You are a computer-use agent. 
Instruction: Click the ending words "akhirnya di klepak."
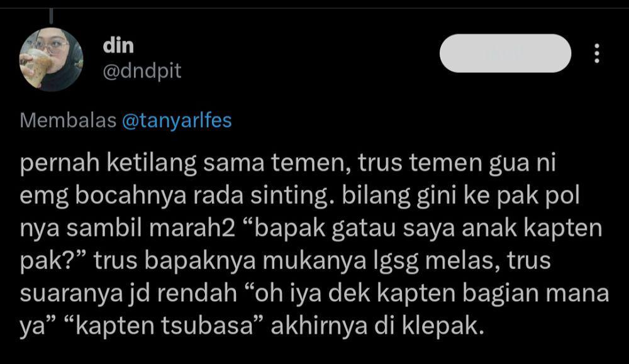point(378,326)
